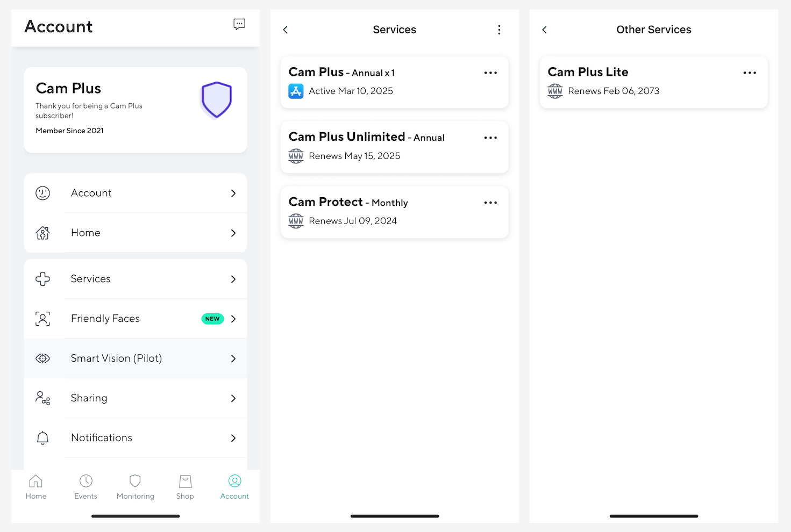This screenshot has height=532, width=791.
Task: Open more options for Cam Protect Monthly
Action: coord(490,203)
